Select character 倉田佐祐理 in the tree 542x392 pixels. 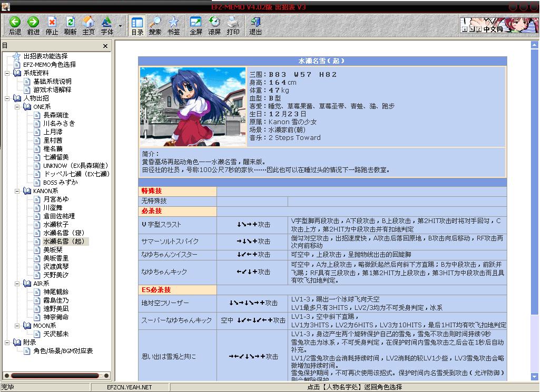pyautogui.click(x=59, y=216)
